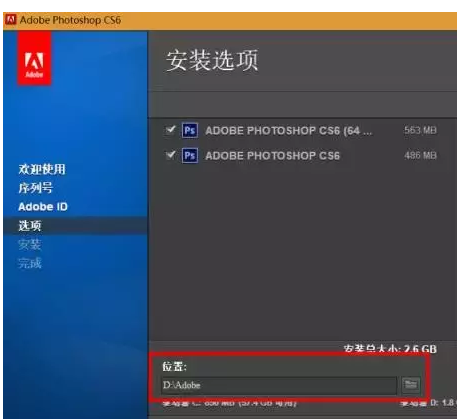Viewport: 457px width, 419px height.
Task: Select the 欢迎使用 step in sidebar
Action: [x=42, y=169]
